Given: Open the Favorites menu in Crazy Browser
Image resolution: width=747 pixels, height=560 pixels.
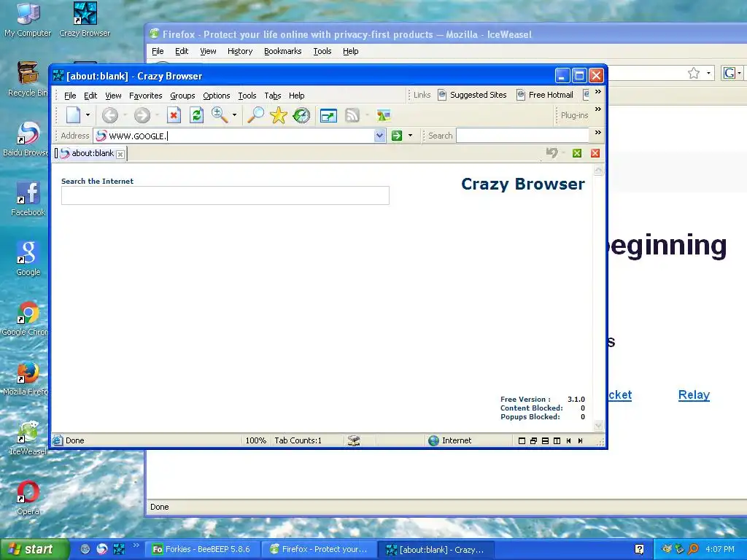Looking at the screenshot, I should coord(145,96).
